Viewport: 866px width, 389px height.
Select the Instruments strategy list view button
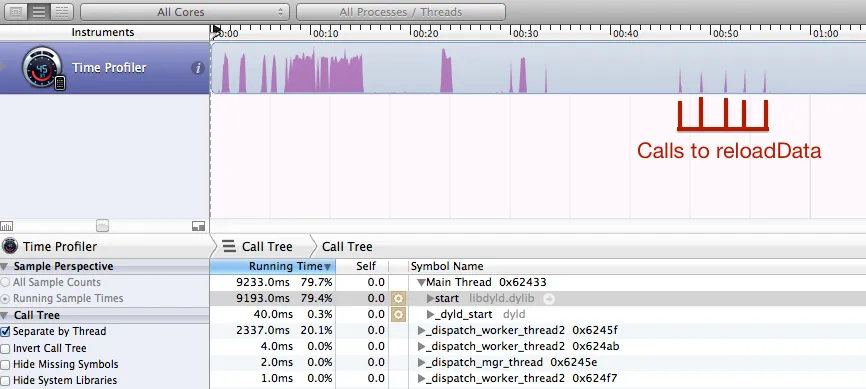[39, 12]
